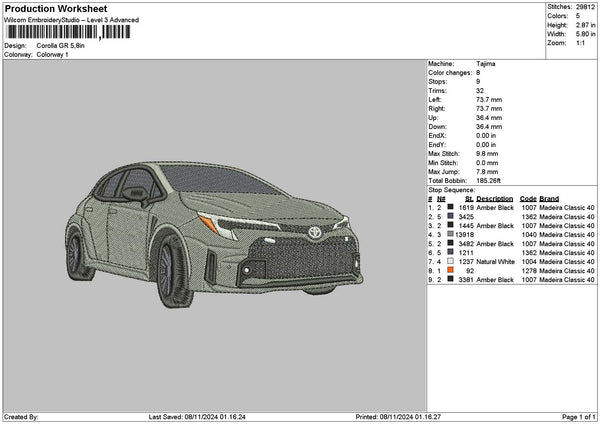Screen dimensions: 600x424
Task: Click thread code 1004 in row 7
Action: click(x=529, y=261)
